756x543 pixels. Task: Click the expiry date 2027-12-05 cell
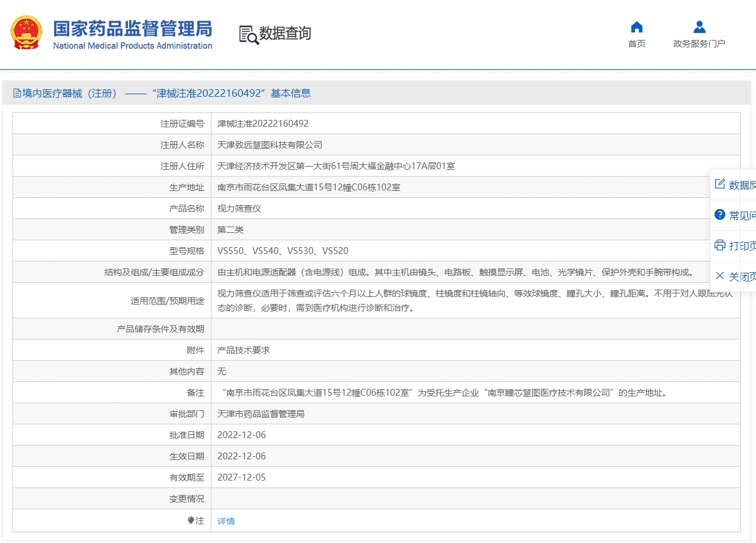(241, 477)
